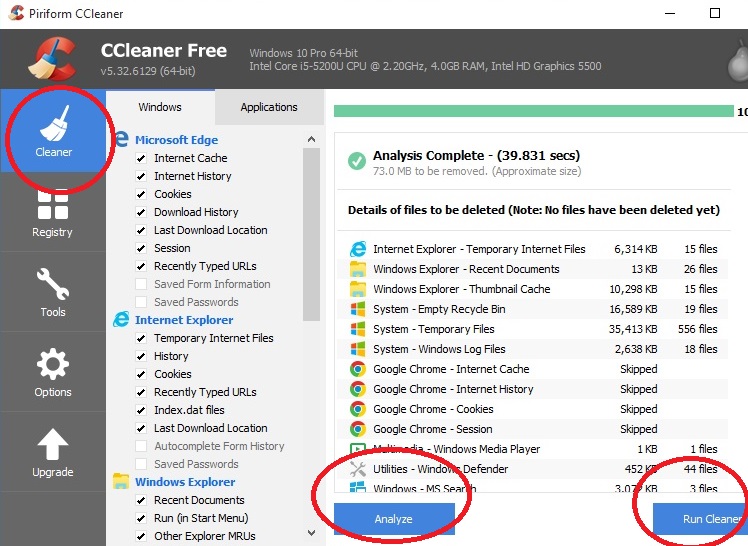Click the '6,314 KB' size value
This screenshot has height=546, width=748.
click(636, 249)
